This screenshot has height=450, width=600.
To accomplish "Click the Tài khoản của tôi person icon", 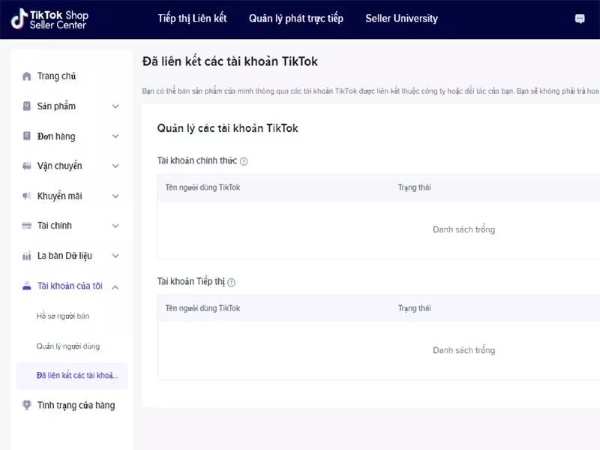I will 27,285.
